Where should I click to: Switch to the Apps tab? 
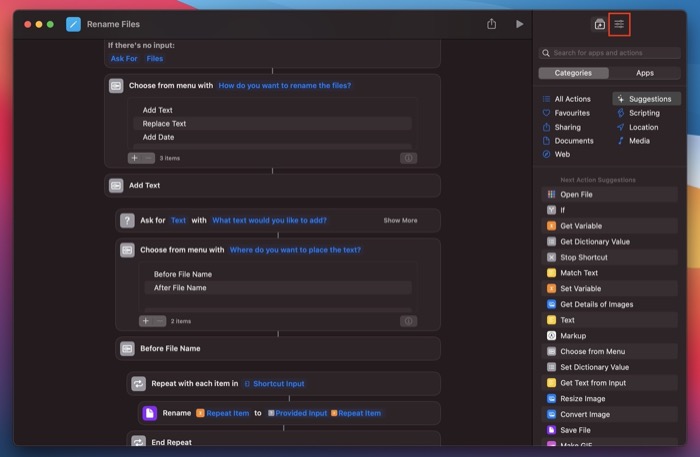pyautogui.click(x=645, y=73)
